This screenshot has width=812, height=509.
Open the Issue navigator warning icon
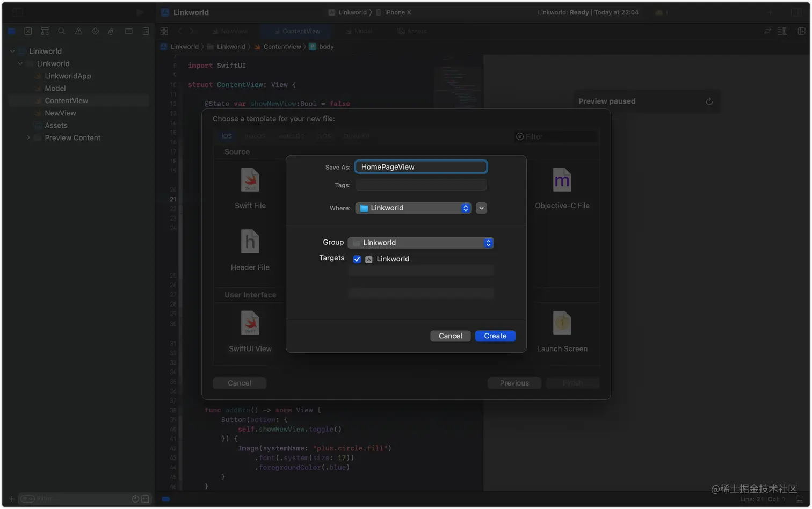pos(78,31)
